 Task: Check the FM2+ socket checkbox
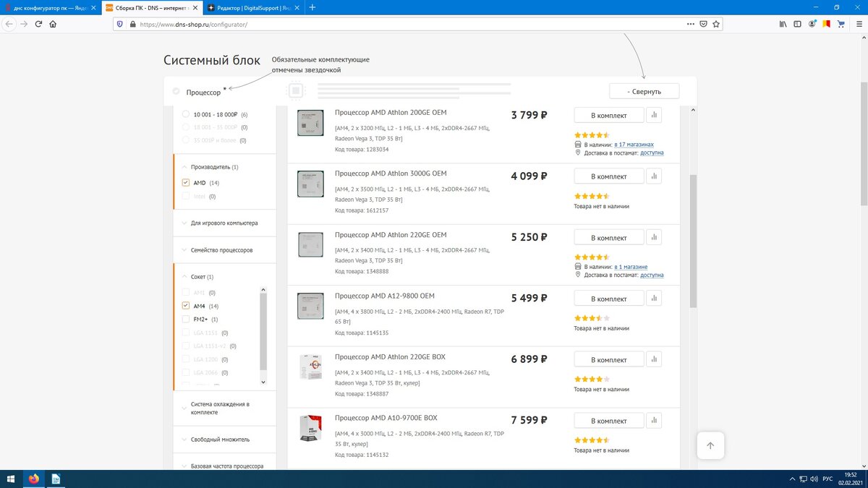(x=186, y=319)
